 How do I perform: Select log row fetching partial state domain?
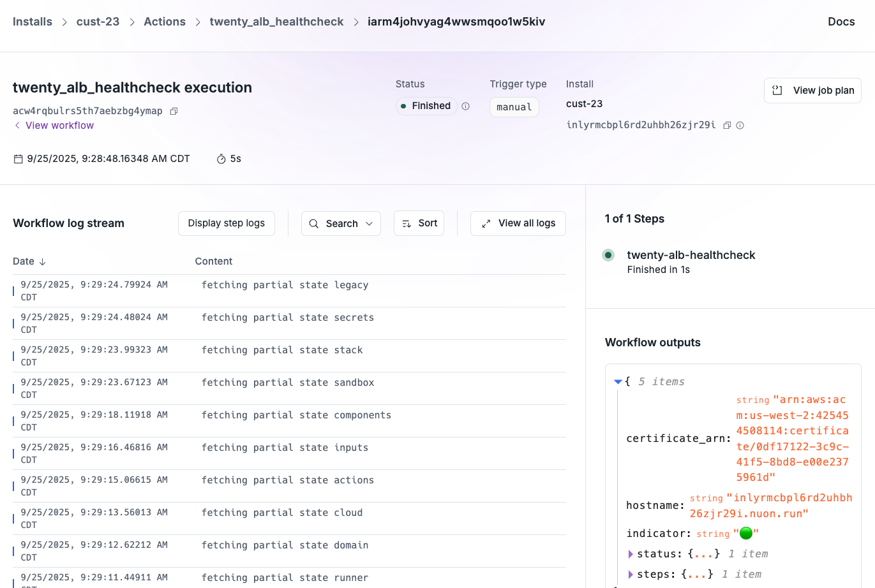(289, 551)
